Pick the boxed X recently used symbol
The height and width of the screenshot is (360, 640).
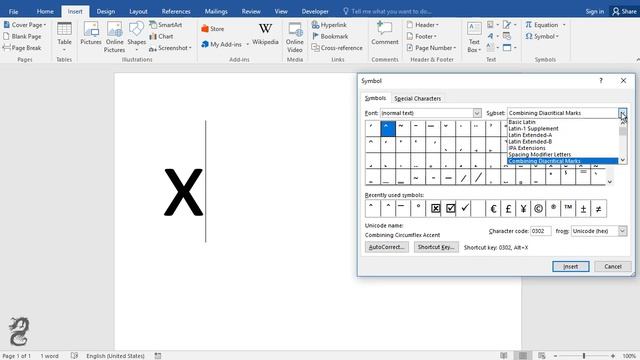click(x=436, y=209)
